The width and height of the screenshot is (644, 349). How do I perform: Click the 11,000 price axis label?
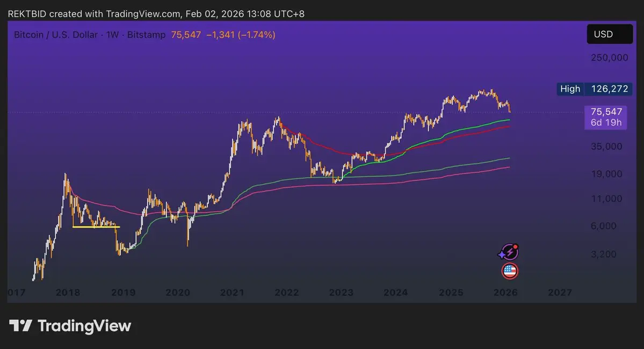pos(606,198)
